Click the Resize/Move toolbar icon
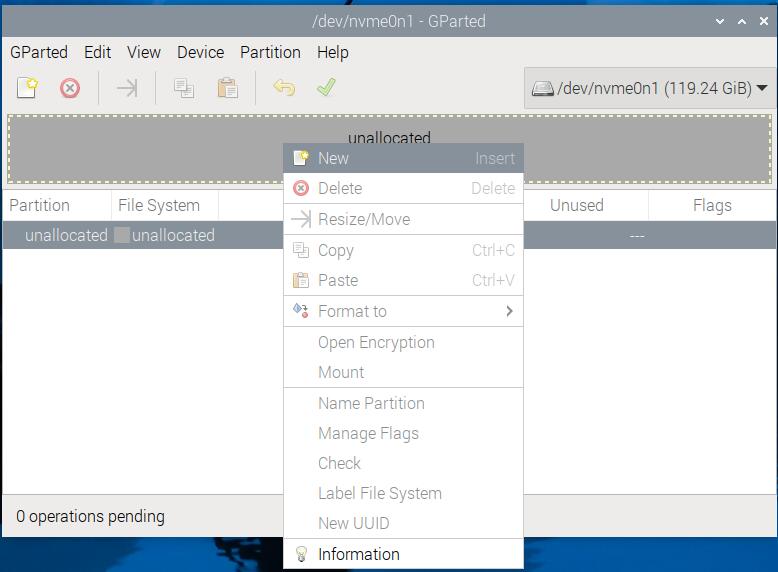The height and width of the screenshot is (572, 778). (x=127, y=89)
